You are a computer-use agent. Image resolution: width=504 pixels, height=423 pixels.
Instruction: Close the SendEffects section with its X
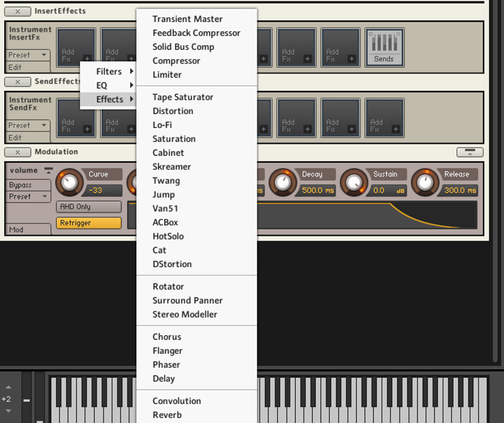coord(18,82)
